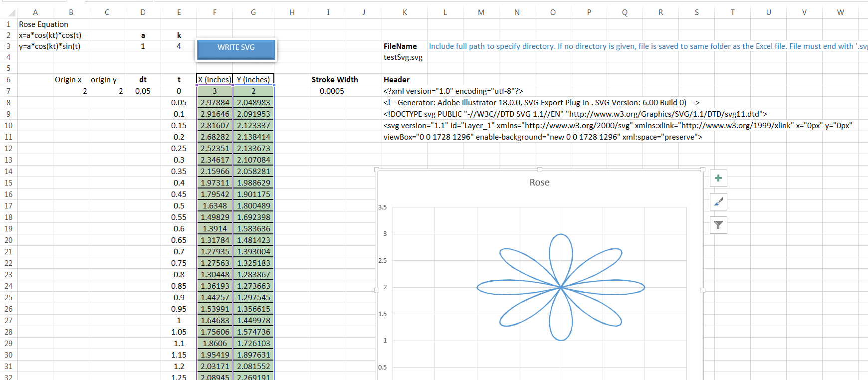This screenshot has height=380, width=868.
Task: Select the dt value 0.05 cell
Action: pos(143,91)
